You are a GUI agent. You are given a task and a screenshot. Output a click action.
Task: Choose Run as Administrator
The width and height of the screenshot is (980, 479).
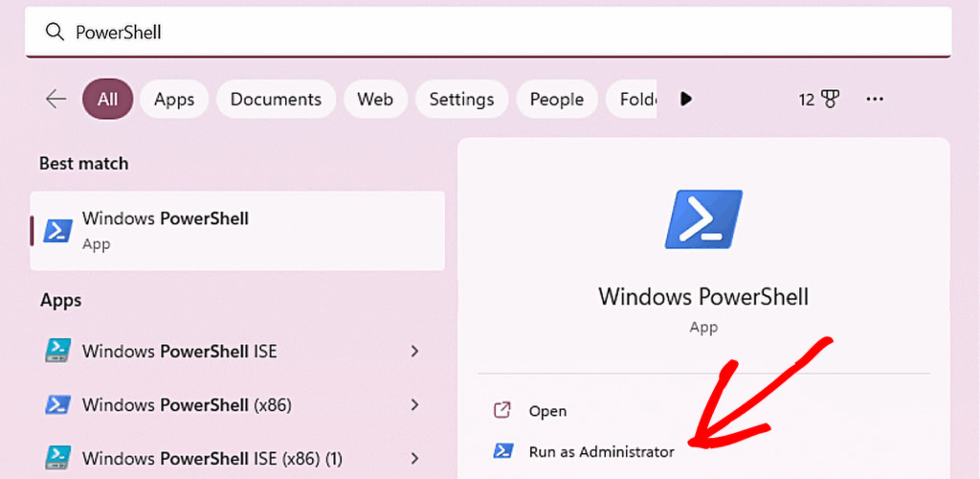point(601,451)
